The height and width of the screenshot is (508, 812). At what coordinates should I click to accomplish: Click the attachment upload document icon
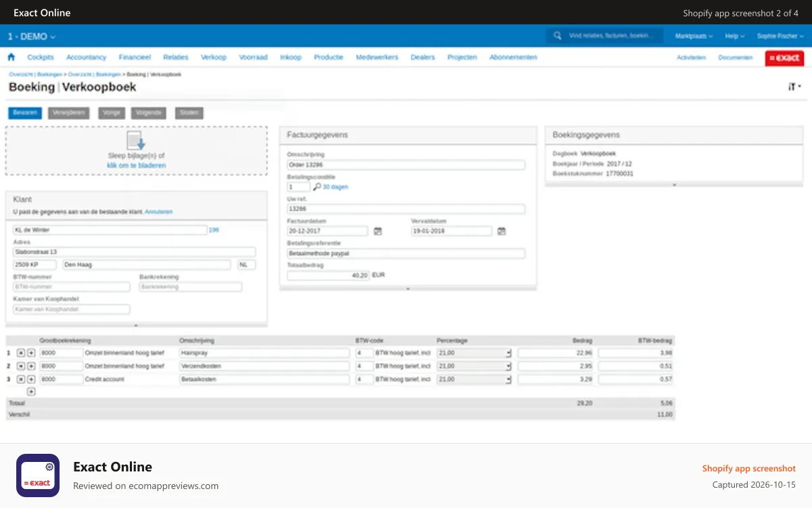coord(136,141)
